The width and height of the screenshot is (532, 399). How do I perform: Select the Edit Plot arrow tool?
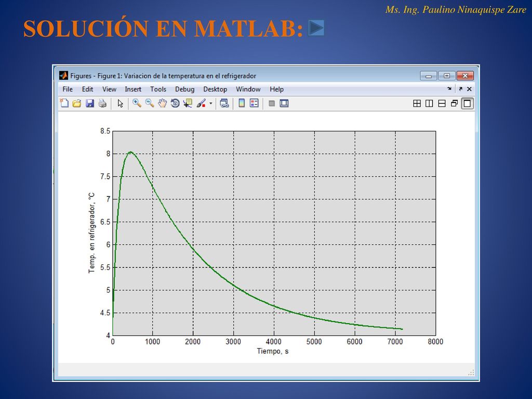120,103
